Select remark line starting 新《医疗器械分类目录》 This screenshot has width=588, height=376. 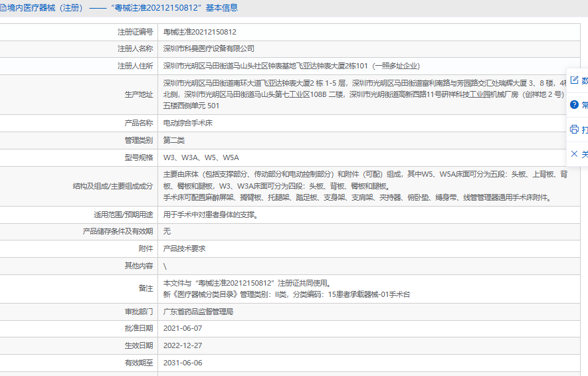click(286, 295)
